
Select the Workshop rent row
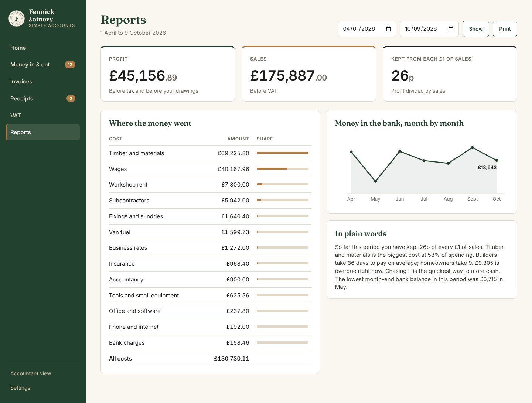210,185
